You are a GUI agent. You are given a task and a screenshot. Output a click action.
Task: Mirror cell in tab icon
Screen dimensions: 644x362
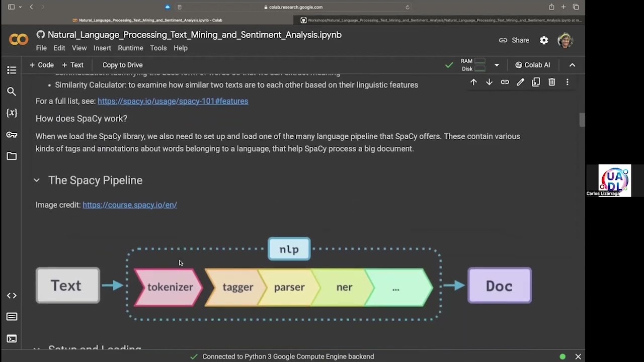(536, 82)
